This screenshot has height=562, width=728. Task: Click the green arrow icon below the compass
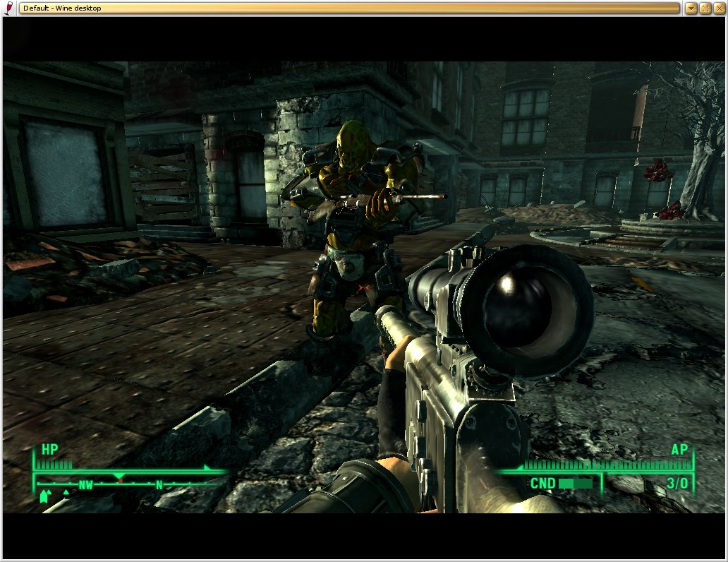44,496
